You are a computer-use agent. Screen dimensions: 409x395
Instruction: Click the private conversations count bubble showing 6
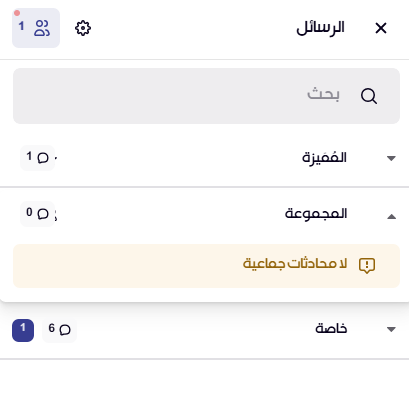(59, 330)
